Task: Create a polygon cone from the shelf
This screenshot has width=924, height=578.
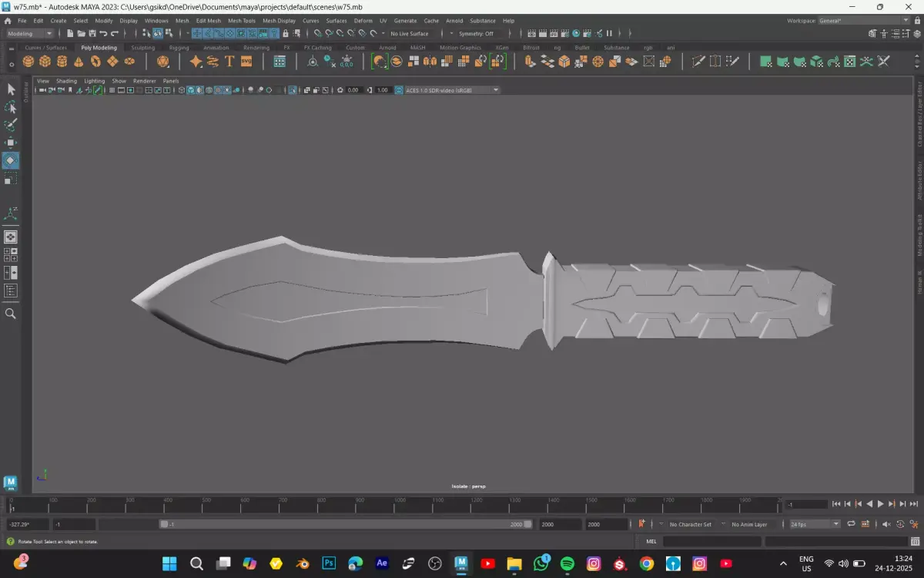Action: 79,62
